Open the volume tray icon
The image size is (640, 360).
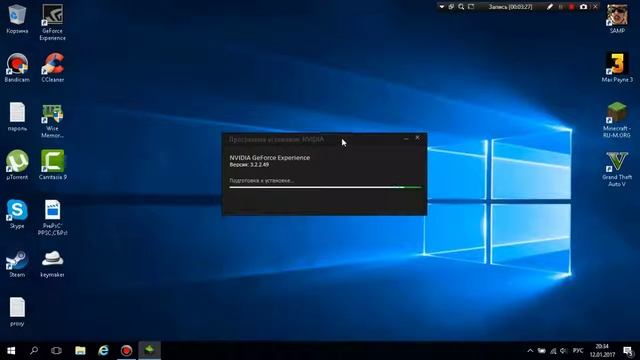click(x=564, y=351)
